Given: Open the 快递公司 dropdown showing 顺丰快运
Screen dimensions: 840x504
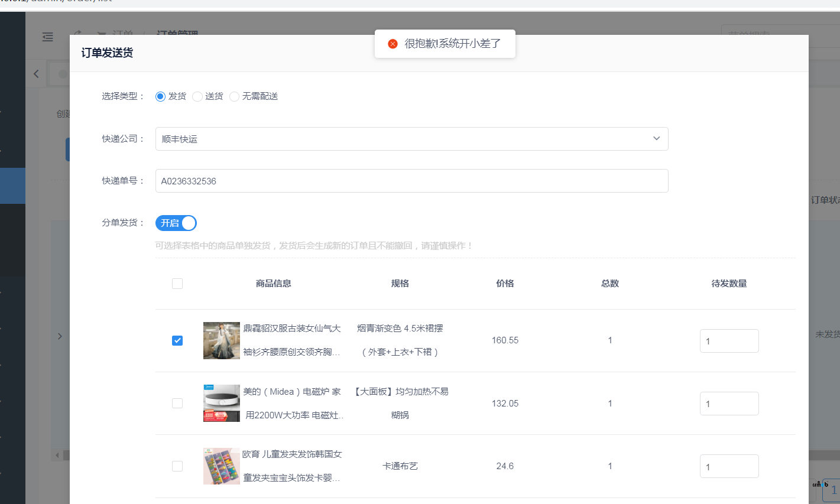Looking at the screenshot, I should pyautogui.click(x=411, y=139).
